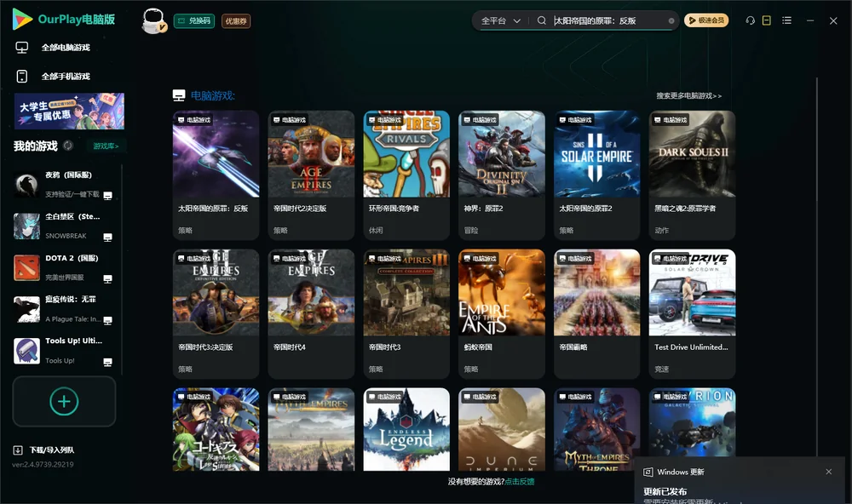Open the 大学生专属优惠 banner
This screenshot has width=852, height=504.
69,111
